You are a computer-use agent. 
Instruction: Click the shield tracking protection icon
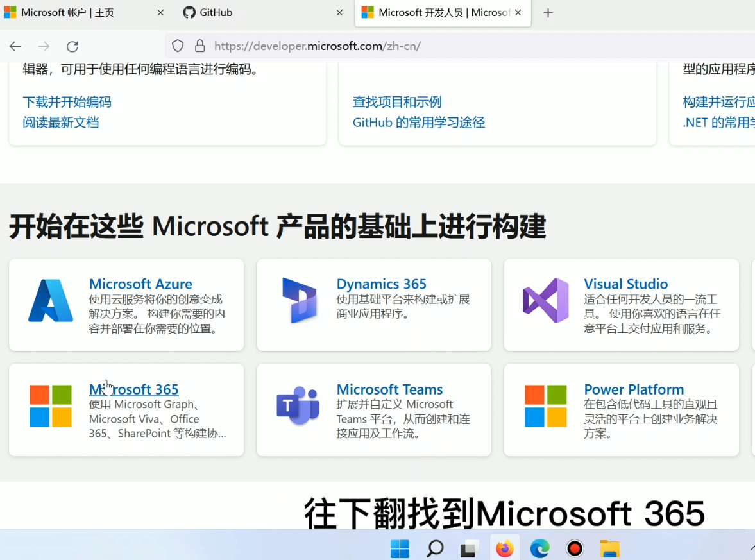coord(178,46)
